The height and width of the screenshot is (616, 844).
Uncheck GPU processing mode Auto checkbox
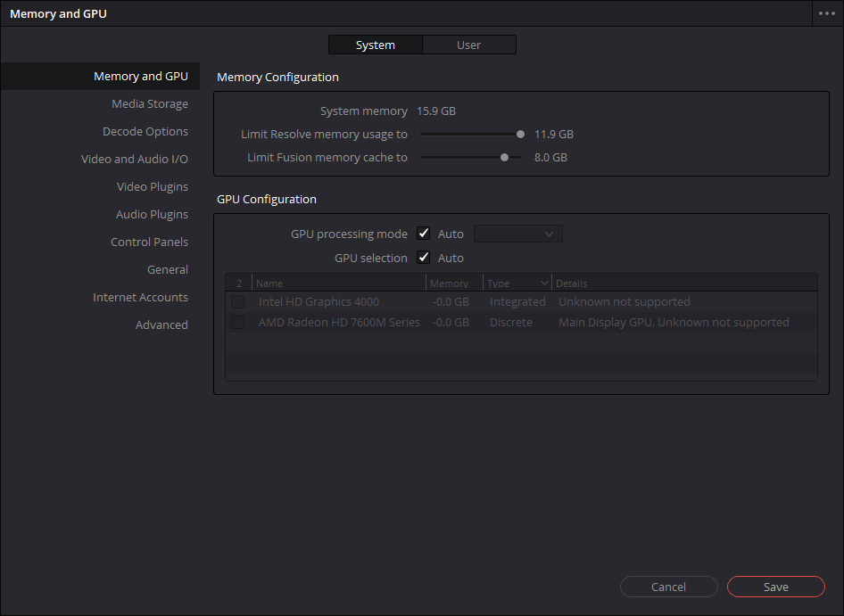(424, 234)
